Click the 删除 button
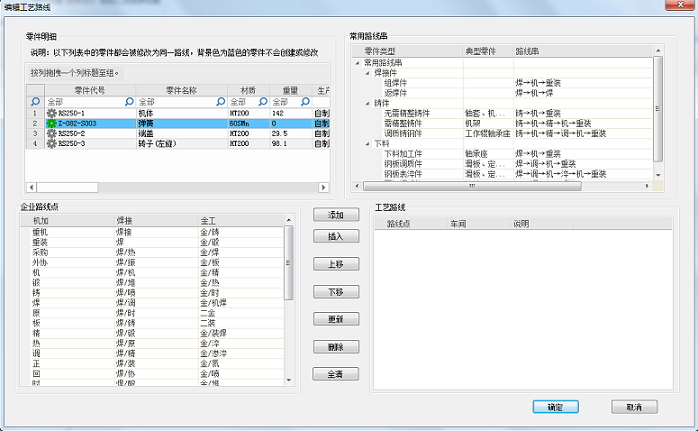Image resolution: width=698 pixels, height=431 pixels. point(336,347)
